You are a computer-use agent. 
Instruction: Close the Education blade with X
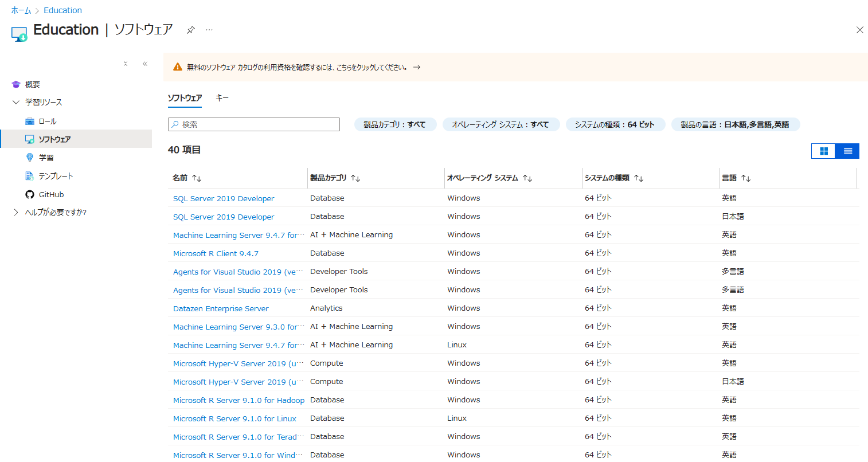[x=859, y=30]
